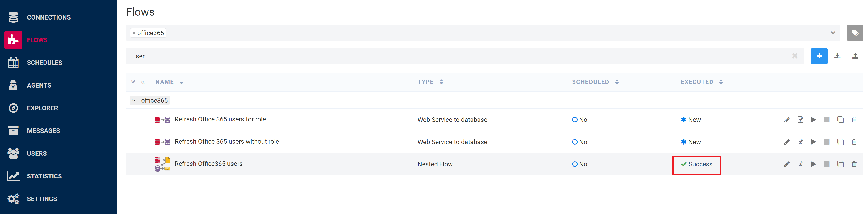Image resolution: width=868 pixels, height=214 pixels.
Task: Delete 'Refresh Office 365 users for role' flow
Action: pyautogui.click(x=854, y=120)
